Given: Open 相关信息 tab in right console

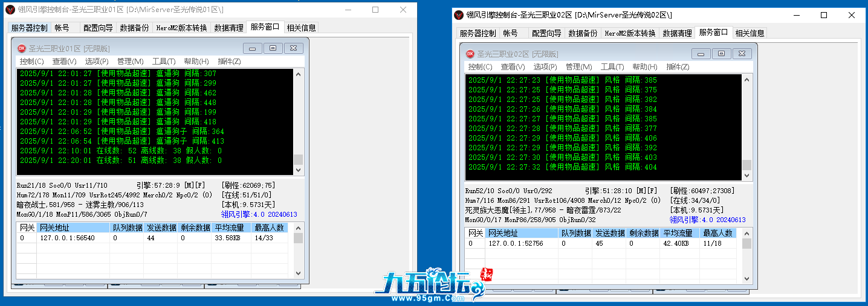Looking at the screenshot, I should coord(750,33).
